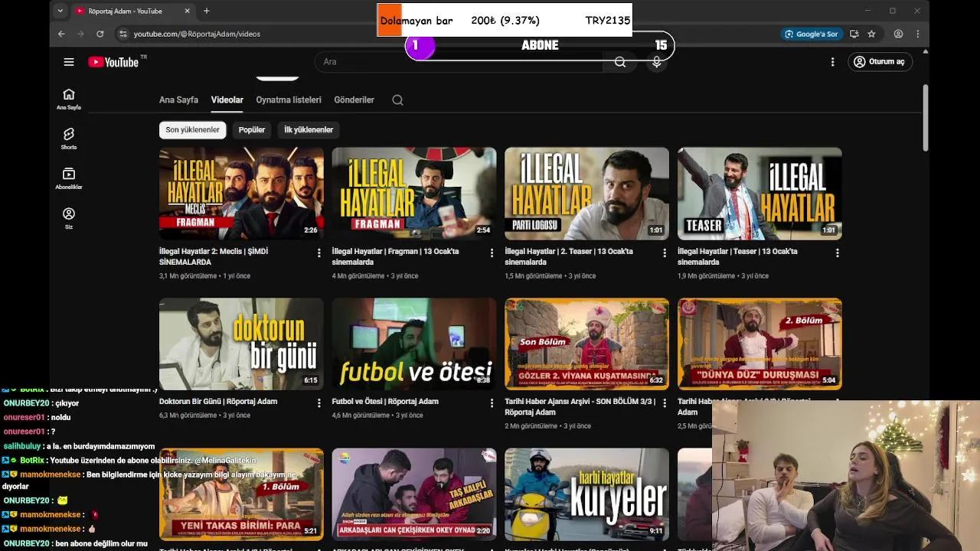This screenshot has width=980, height=551.
Task: Close the Röportaj Adam YouTube tab
Action: click(x=187, y=11)
